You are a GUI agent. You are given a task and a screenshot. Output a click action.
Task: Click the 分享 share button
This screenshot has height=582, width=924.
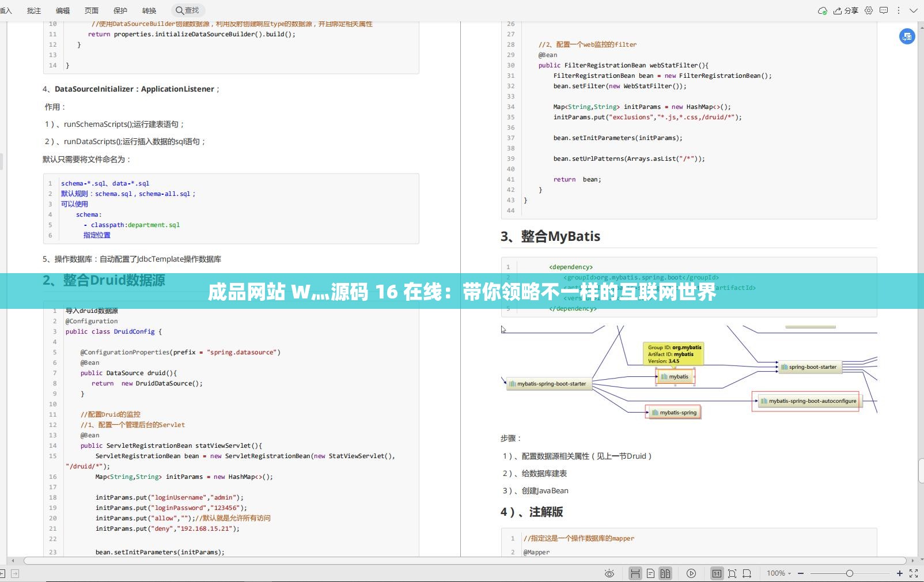(846, 10)
